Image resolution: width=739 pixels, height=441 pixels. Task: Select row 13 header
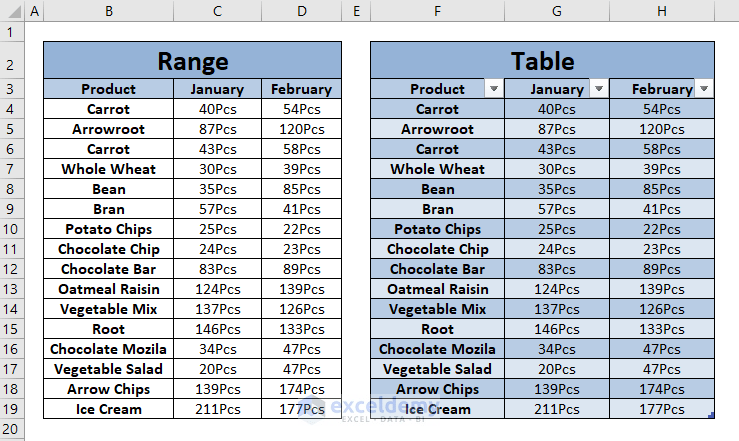[12, 289]
